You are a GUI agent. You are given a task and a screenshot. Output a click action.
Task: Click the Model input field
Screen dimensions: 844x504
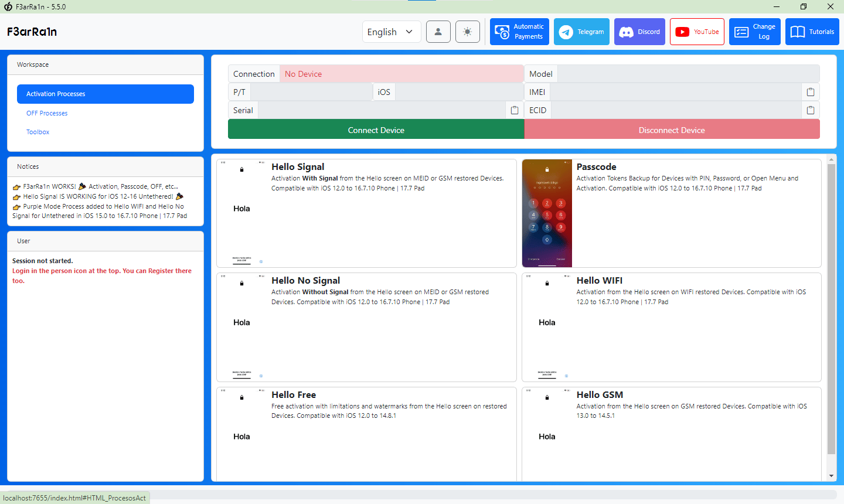pos(688,74)
